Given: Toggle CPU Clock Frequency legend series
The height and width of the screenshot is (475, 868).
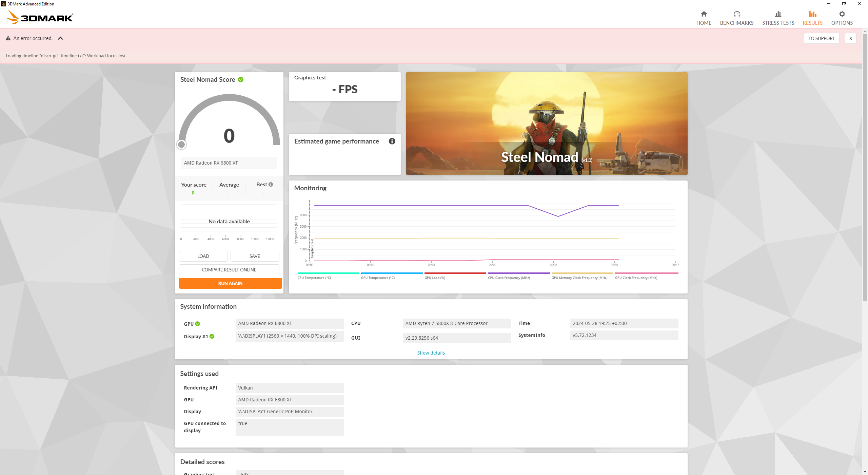Looking at the screenshot, I should (509, 278).
